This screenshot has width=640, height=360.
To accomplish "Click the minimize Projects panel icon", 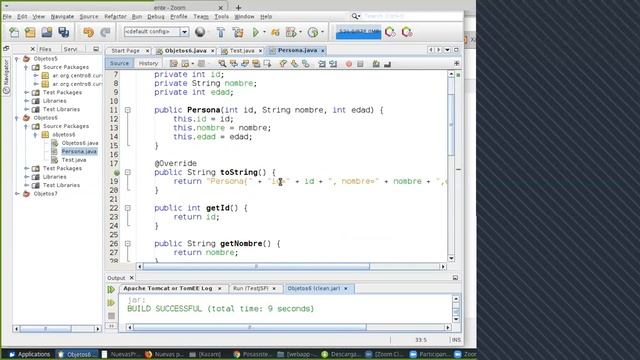I will click(x=96, y=49).
